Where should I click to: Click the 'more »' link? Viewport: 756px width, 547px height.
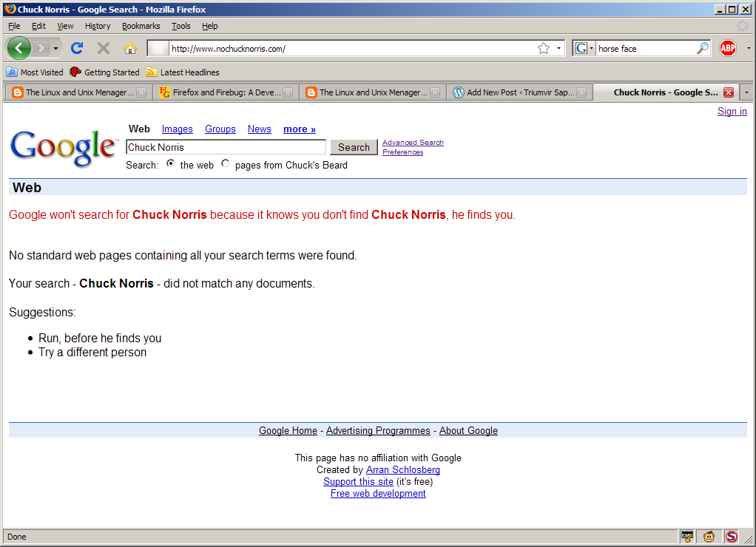click(300, 129)
